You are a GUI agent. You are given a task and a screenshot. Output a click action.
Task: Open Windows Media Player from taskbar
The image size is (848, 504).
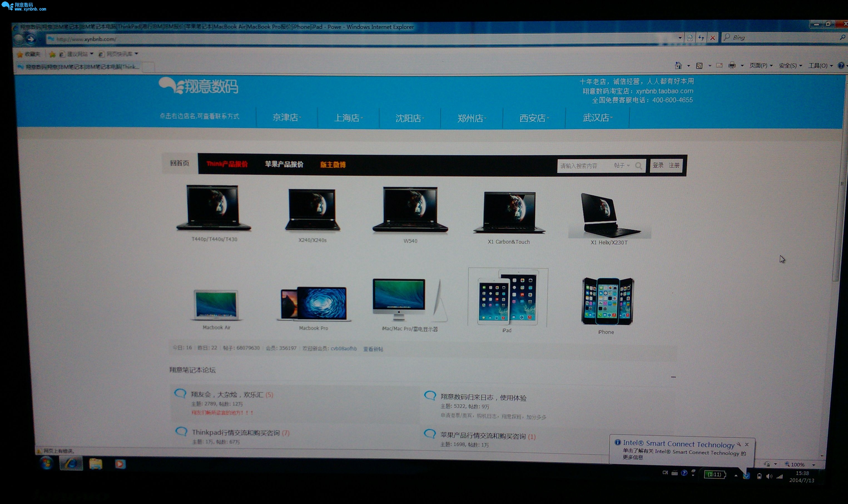(x=120, y=464)
